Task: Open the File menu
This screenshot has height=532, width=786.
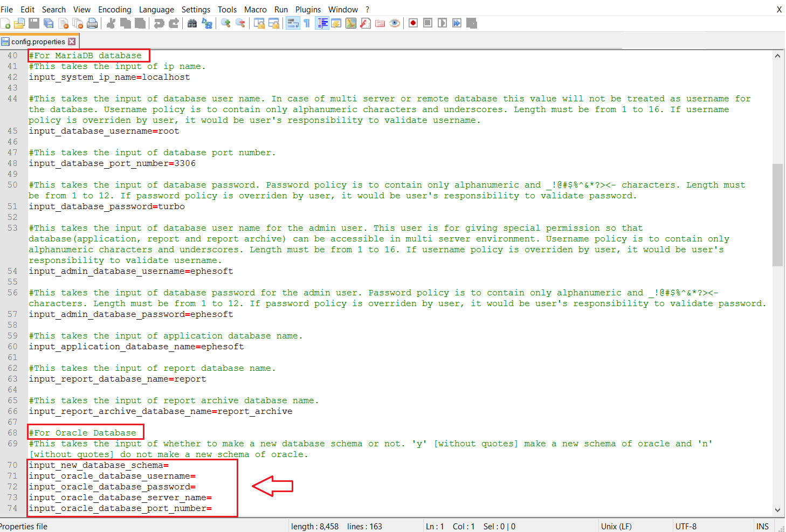Action: coord(6,10)
